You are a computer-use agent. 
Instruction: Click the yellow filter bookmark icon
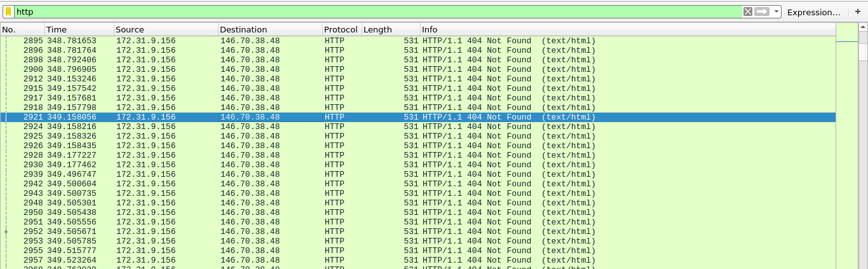click(x=8, y=12)
